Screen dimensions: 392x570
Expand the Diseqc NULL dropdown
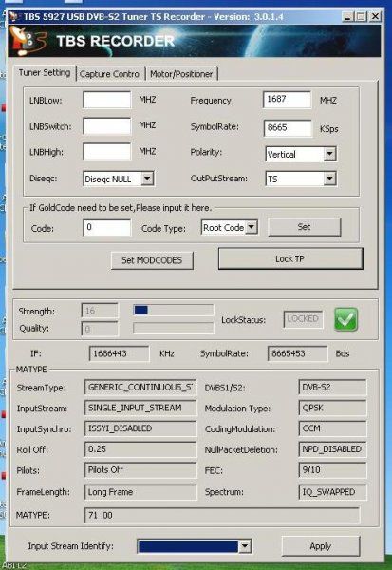147,179
